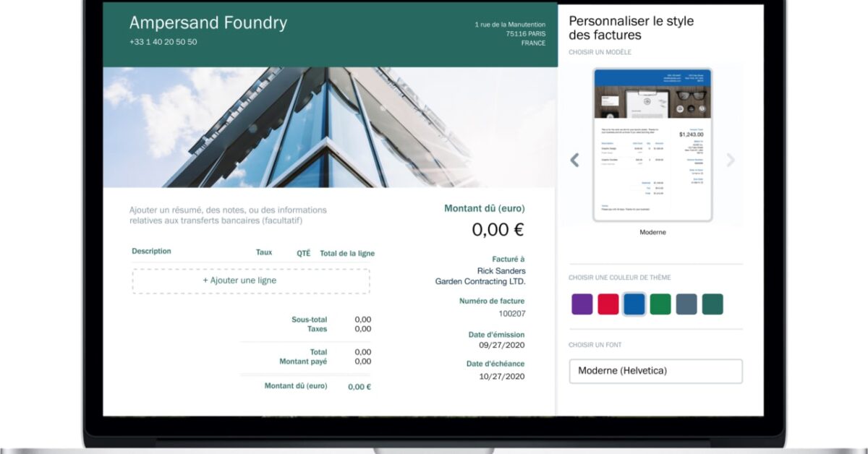Pick the dark teal theme color
This screenshot has width=868, height=454.
point(712,304)
